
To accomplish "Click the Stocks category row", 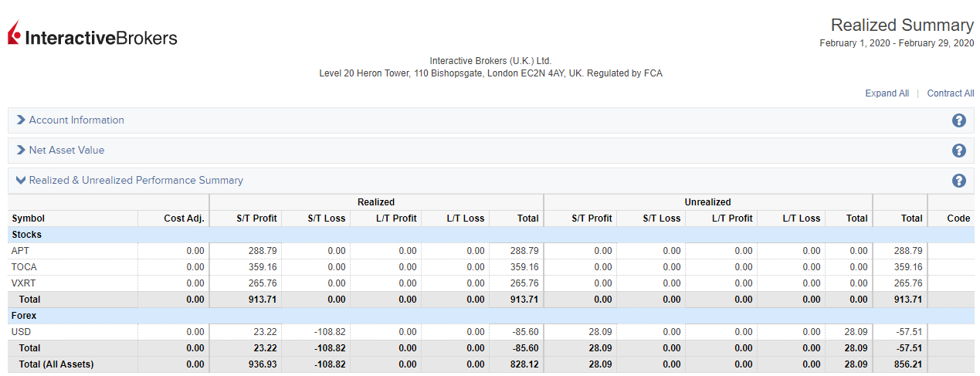I will click(x=27, y=235).
